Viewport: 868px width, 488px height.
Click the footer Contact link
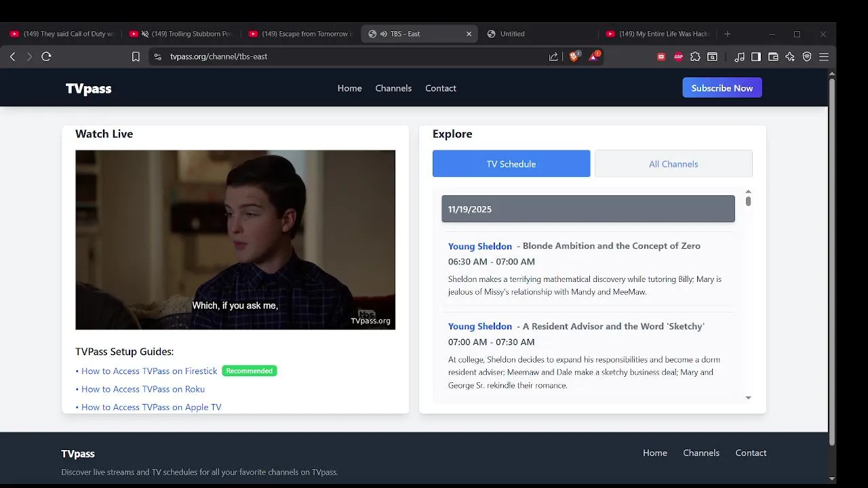click(751, 453)
